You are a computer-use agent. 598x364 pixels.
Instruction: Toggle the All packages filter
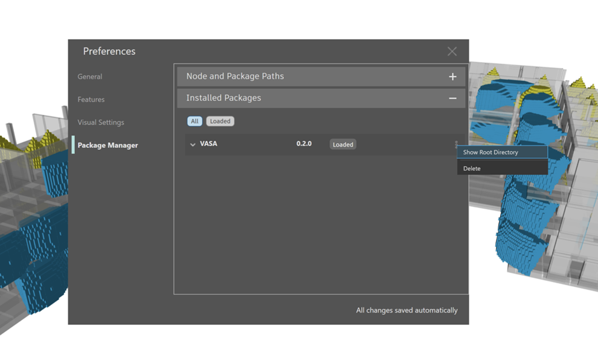point(195,121)
